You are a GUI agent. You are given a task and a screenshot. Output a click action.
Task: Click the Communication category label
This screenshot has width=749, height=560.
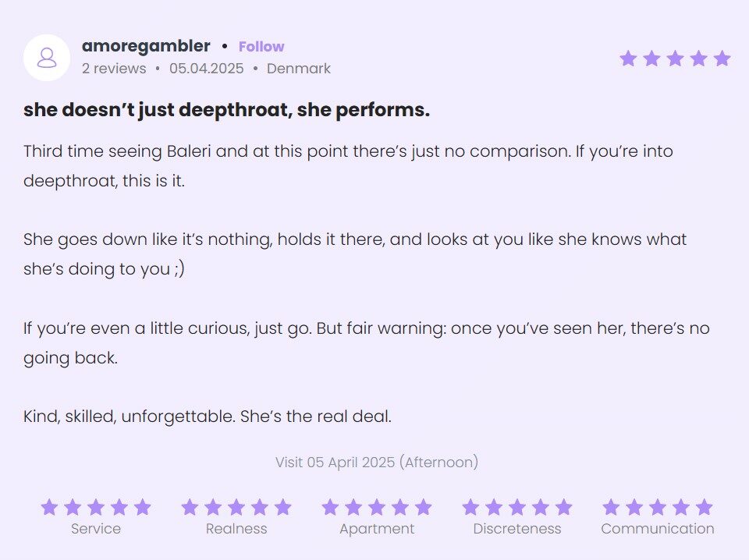(658, 529)
